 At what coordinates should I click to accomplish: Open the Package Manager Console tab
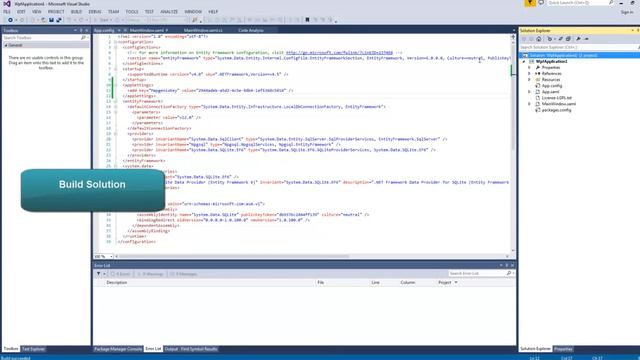click(x=118, y=349)
